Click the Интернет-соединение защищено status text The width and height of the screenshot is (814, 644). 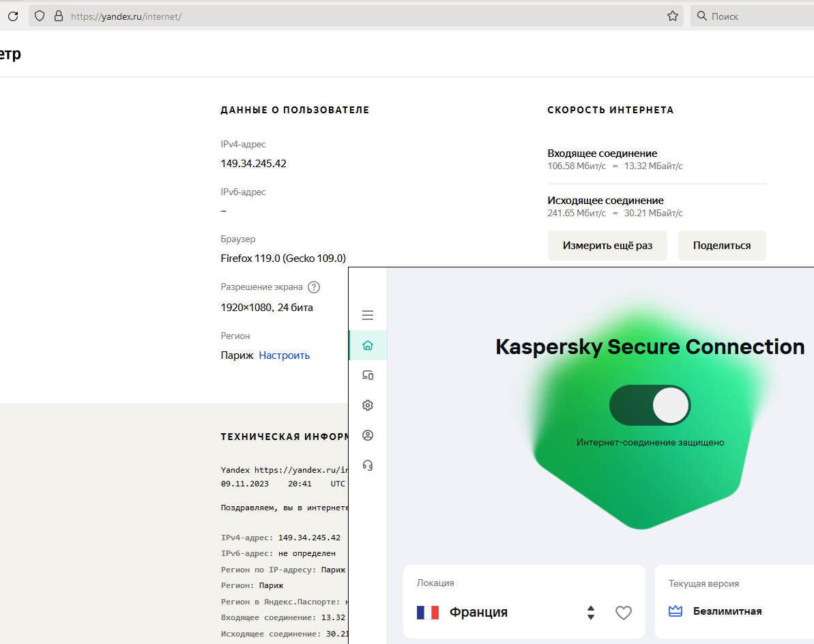point(650,443)
